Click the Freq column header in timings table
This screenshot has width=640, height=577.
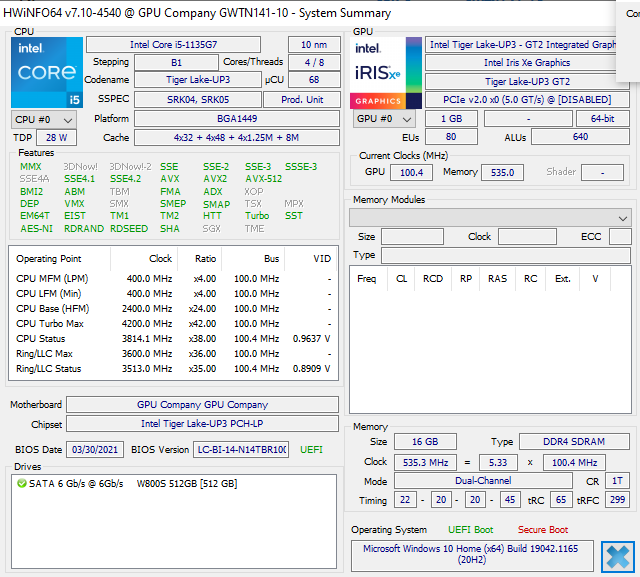[x=367, y=279]
